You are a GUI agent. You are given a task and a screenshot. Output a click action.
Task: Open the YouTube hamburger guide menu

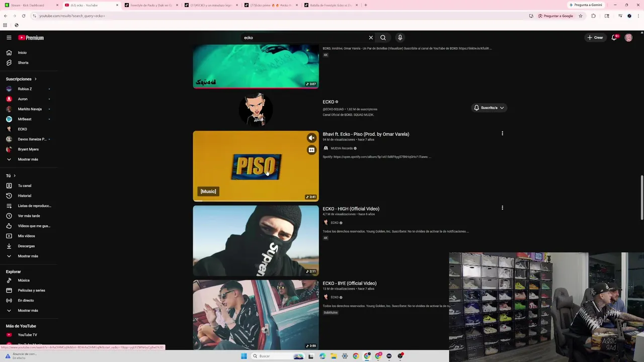point(9,38)
